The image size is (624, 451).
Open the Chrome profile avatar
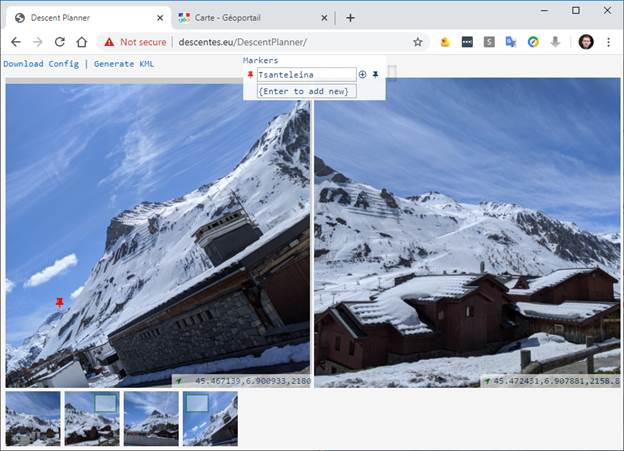586,42
